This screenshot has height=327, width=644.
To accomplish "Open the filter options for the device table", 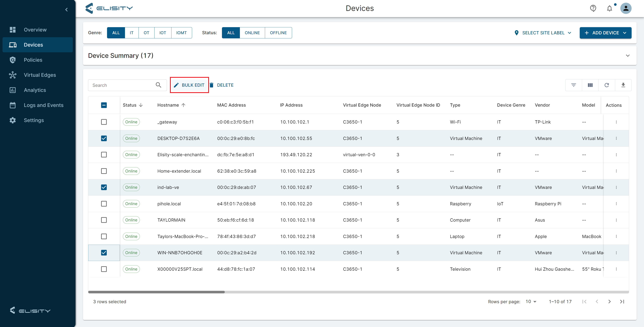I will click(x=574, y=85).
